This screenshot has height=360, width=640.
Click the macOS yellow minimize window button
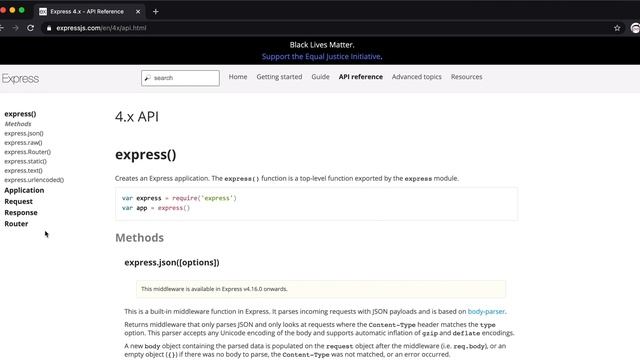[12, 10]
